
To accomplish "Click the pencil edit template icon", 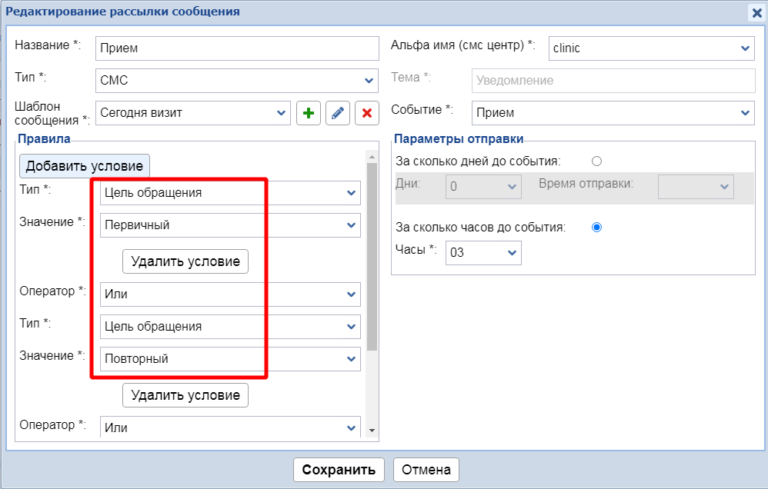I will click(x=338, y=114).
